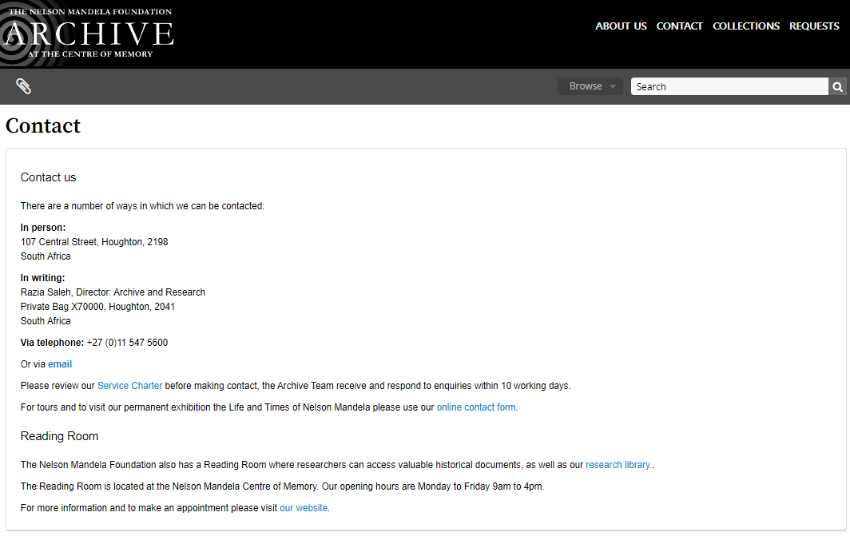Click the magnifying glass search button
Screen dimensions: 850x540
pos(838,87)
